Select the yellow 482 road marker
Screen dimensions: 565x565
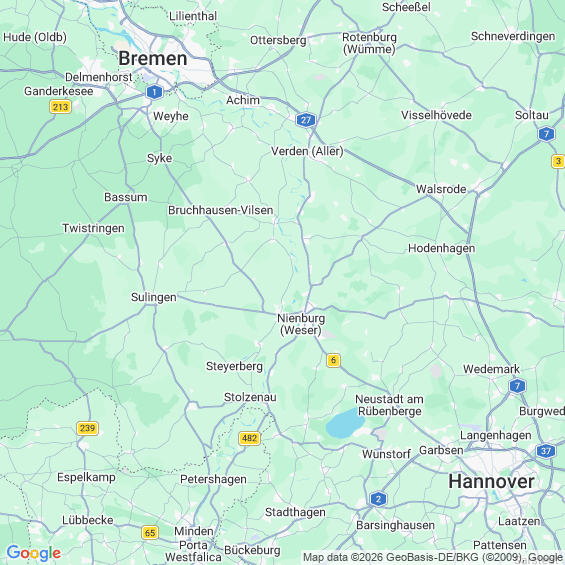(x=249, y=438)
